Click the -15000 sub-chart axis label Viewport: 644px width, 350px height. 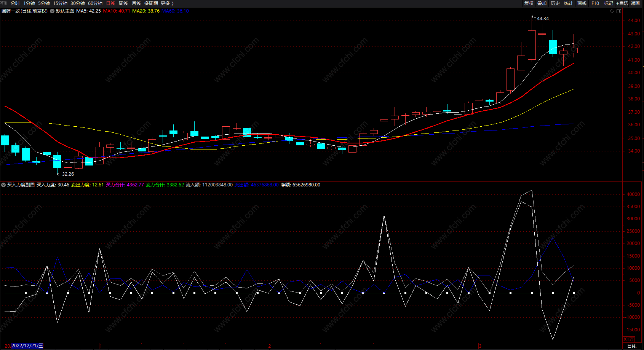coord(633,330)
